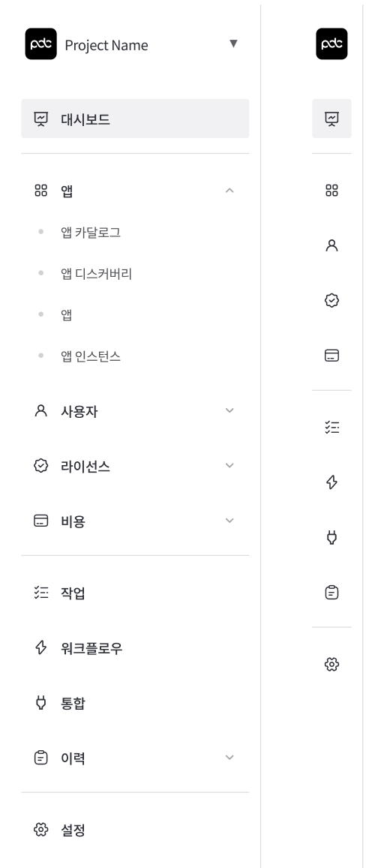Click license badge icon in collapsed sidebar
The image size is (369, 868).
pyautogui.click(x=331, y=301)
